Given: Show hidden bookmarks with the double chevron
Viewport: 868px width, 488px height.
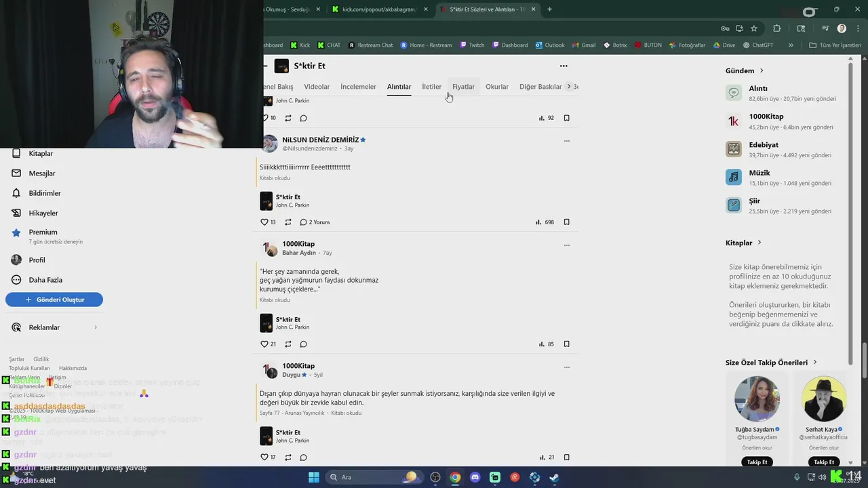Looking at the screenshot, I should pyautogui.click(x=791, y=45).
